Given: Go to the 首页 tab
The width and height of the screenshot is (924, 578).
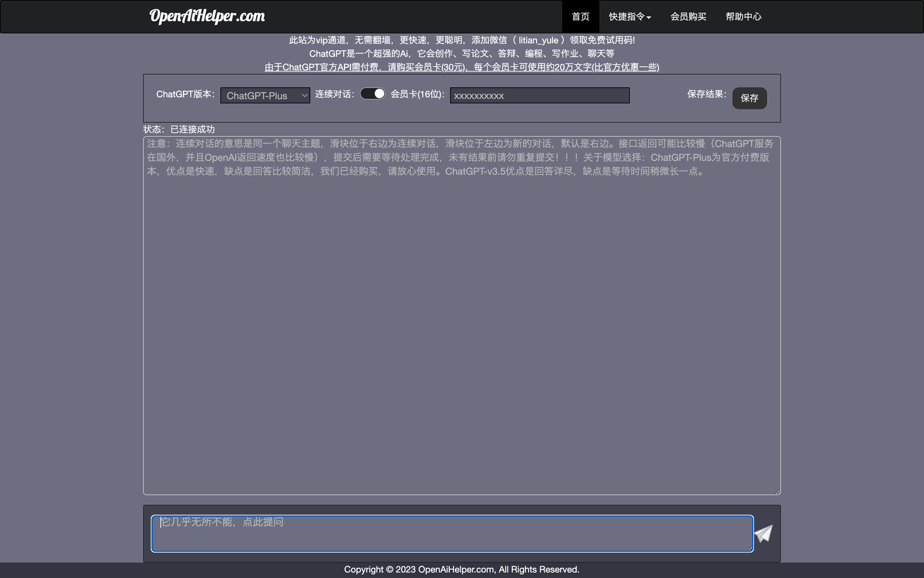Looking at the screenshot, I should click(580, 17).
